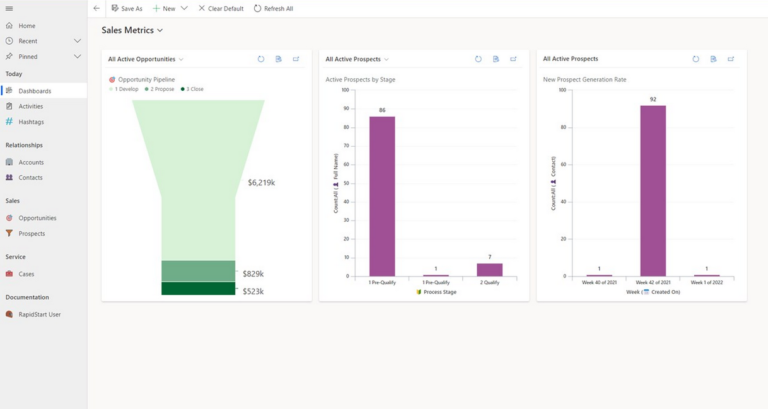Collapse the hamburger navigation menu
The image size is (768, 409).
click(x=9, y=8)
